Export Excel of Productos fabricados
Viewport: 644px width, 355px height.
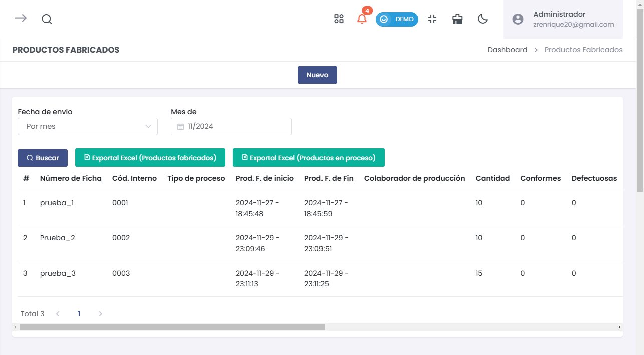click(x=150, y=157)
